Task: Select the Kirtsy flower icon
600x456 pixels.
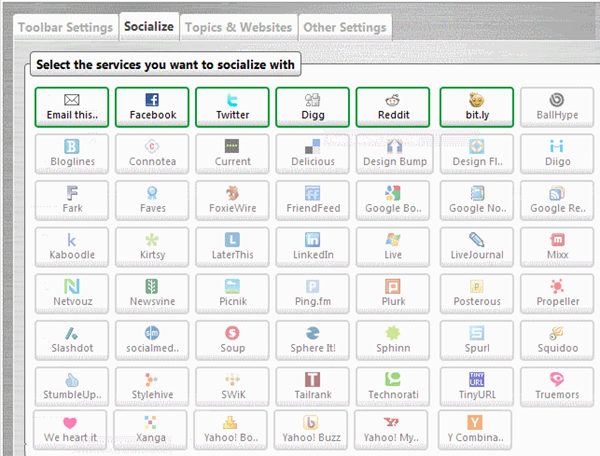Action: [x=152, y=240]
